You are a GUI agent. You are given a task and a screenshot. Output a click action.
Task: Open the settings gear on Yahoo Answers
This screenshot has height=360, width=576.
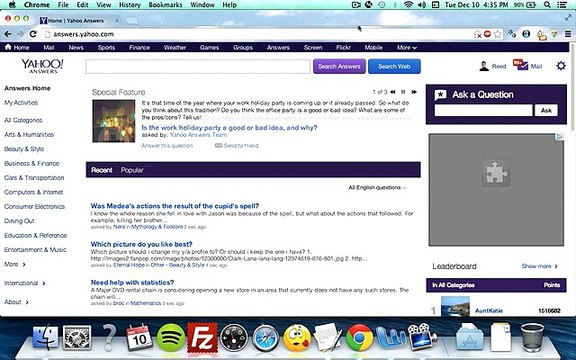click(x=561, y=66)
